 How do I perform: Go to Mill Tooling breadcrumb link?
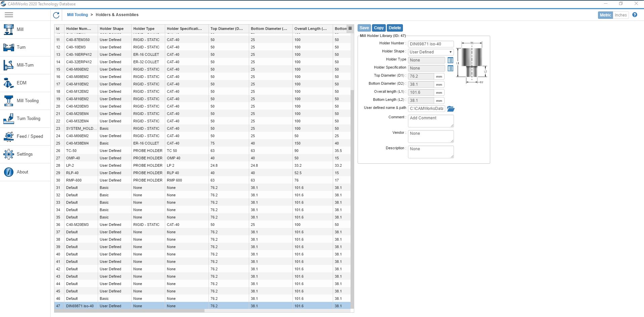[77, 15]
